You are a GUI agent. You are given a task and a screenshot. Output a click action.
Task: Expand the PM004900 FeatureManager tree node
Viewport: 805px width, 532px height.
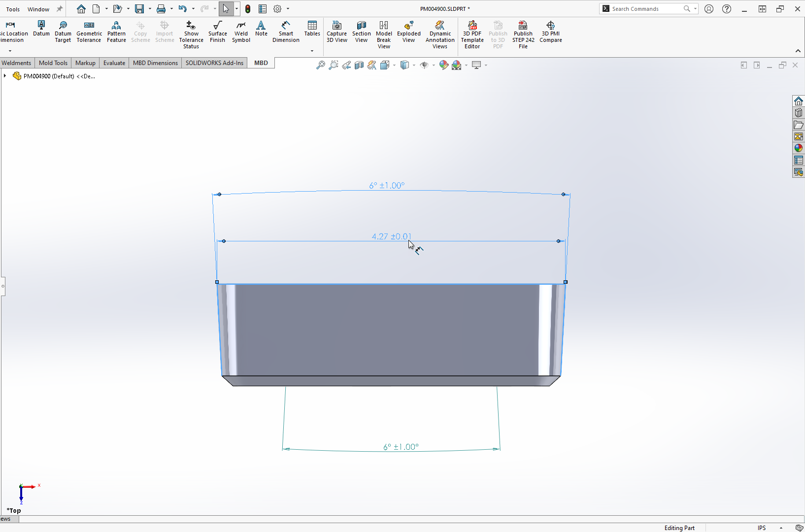pyautogui.click(x=4, y=76)
